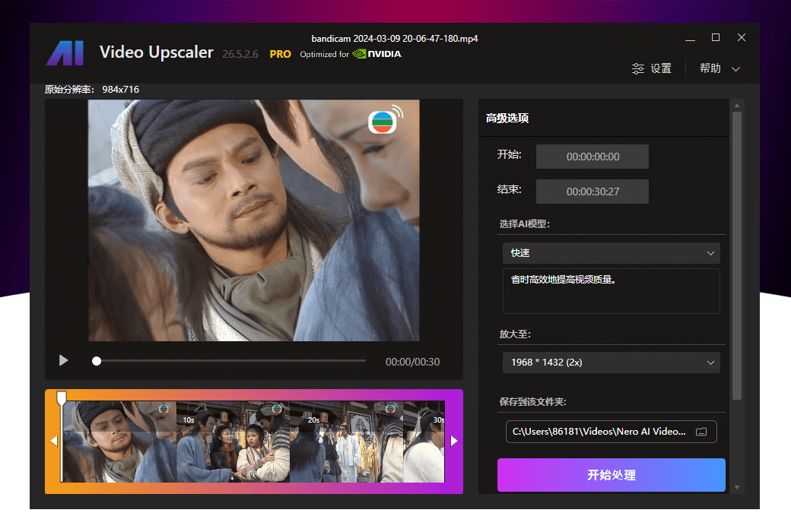
Task: Click the folder browse icon for output path
Action: click(701, 431)
